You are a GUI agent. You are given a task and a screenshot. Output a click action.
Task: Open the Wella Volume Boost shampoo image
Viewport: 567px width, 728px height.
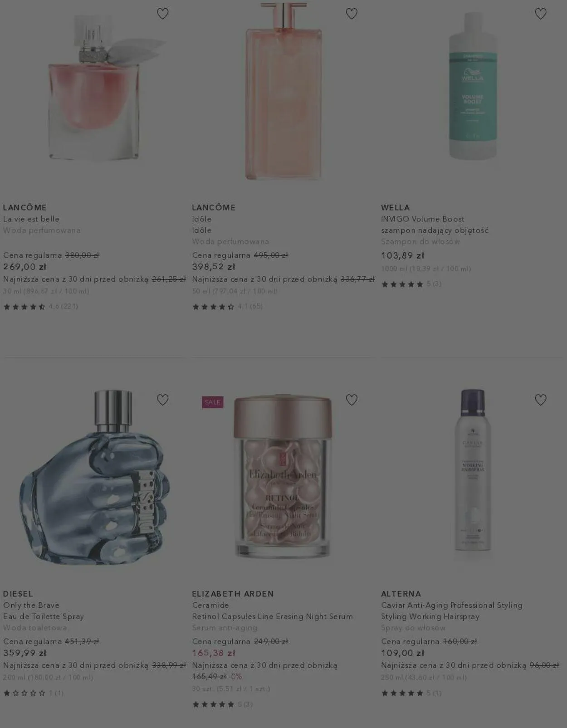[x=473, y=85]
